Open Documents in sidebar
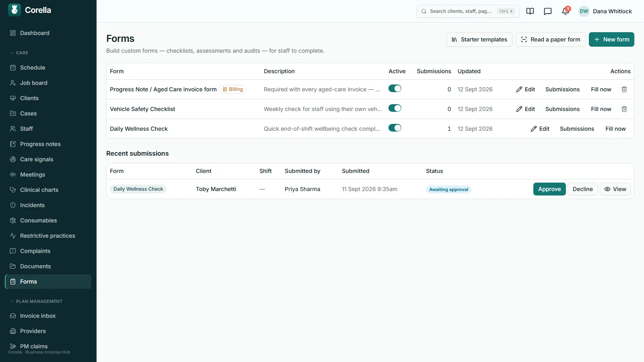 [48, 266]
